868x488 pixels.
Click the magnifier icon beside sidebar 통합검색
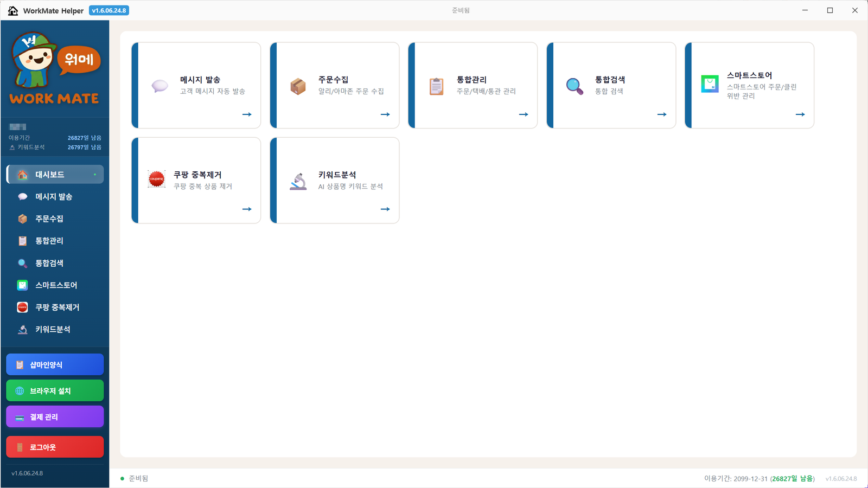[x=23, y=263]
